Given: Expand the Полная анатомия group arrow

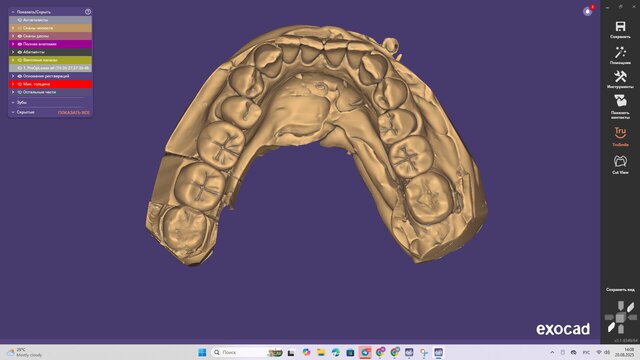Looking at the screenshot, I should tap(13, 44).
